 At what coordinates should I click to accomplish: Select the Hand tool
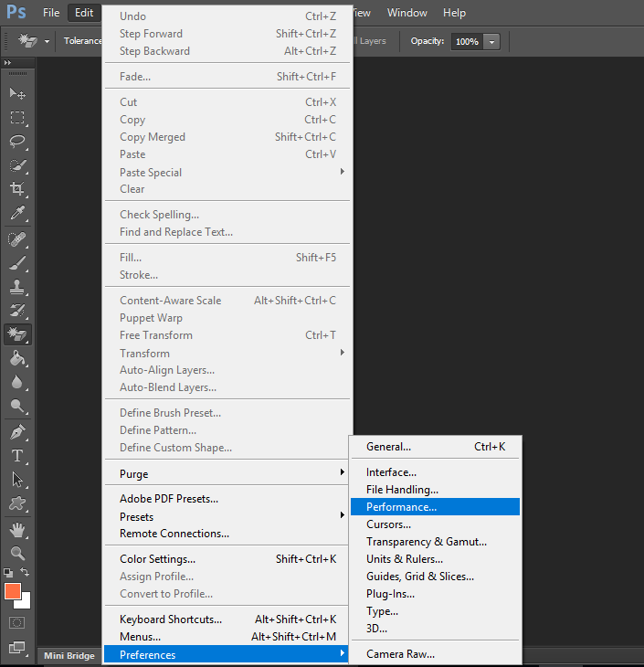click(x=17, y=530)
